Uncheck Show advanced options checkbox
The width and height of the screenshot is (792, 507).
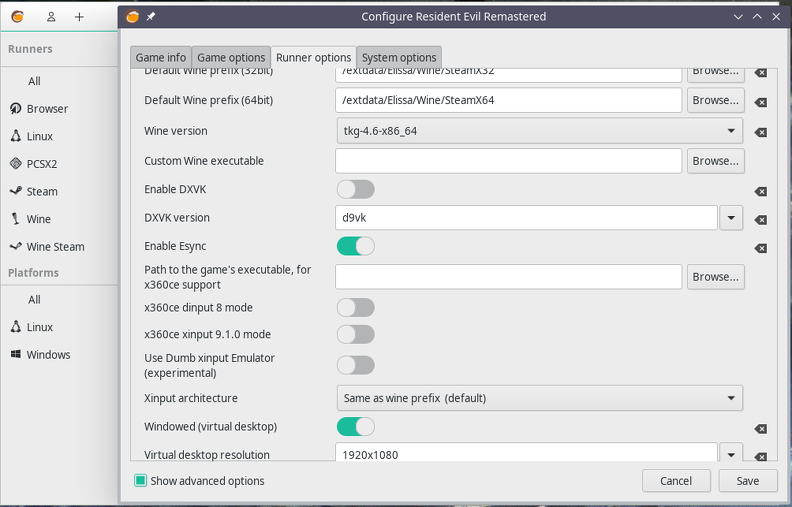pyautogui.click(x=140, y=481)
